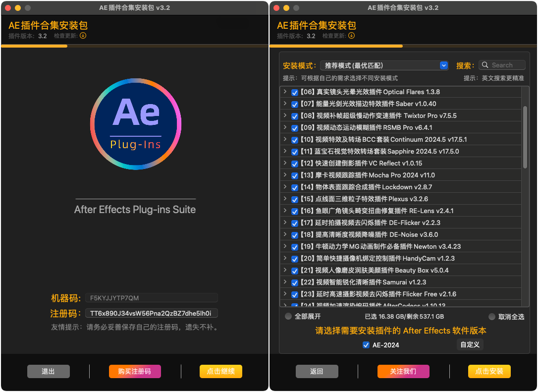Select the 取消全选 radio button
Viewport: 539px width, 392px height.
[x=491, y=317]
